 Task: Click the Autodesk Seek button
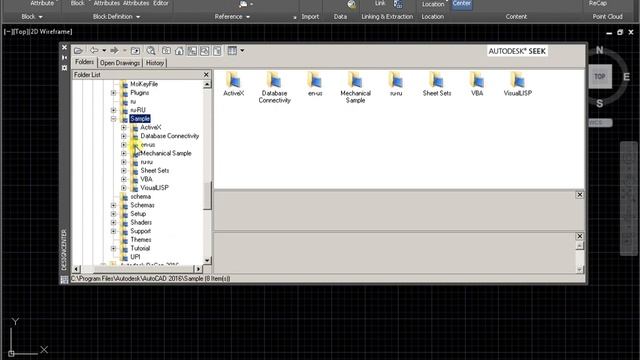tap(517, 51)
